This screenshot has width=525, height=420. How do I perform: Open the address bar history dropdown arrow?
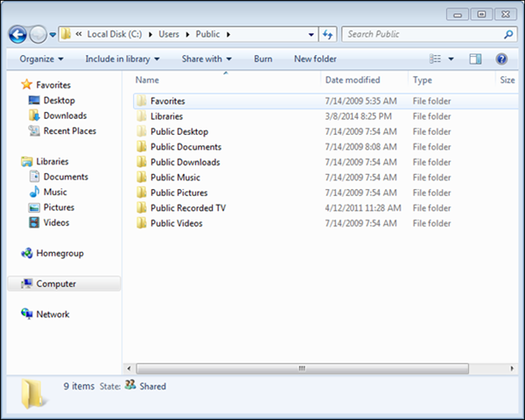point(311,34)
